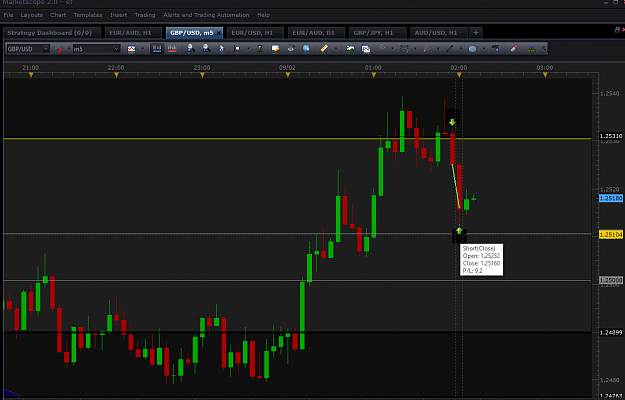Select the blue 1.25180 current price label
Viewport: 625px width, 400px height.
click(611, 198)
